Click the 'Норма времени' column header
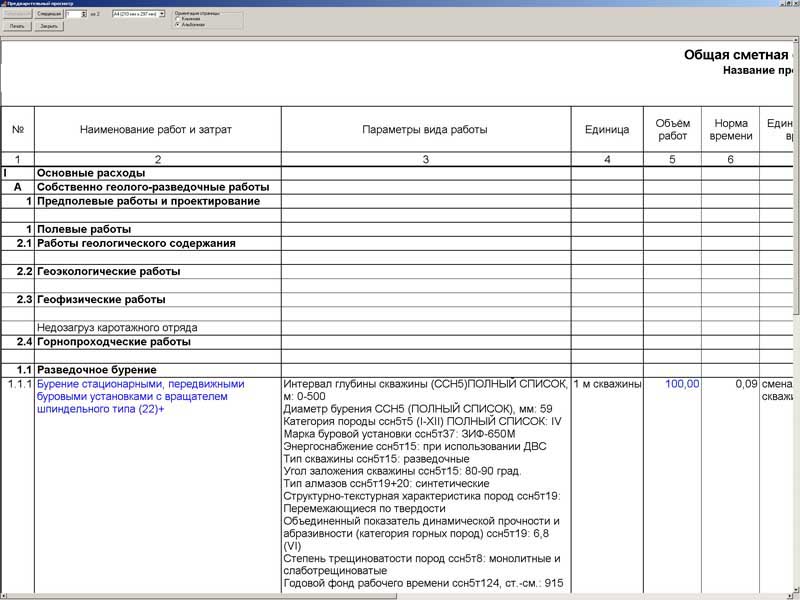This screenshot has width=800, height=600. pyautogui.click(x=731, y=130)
